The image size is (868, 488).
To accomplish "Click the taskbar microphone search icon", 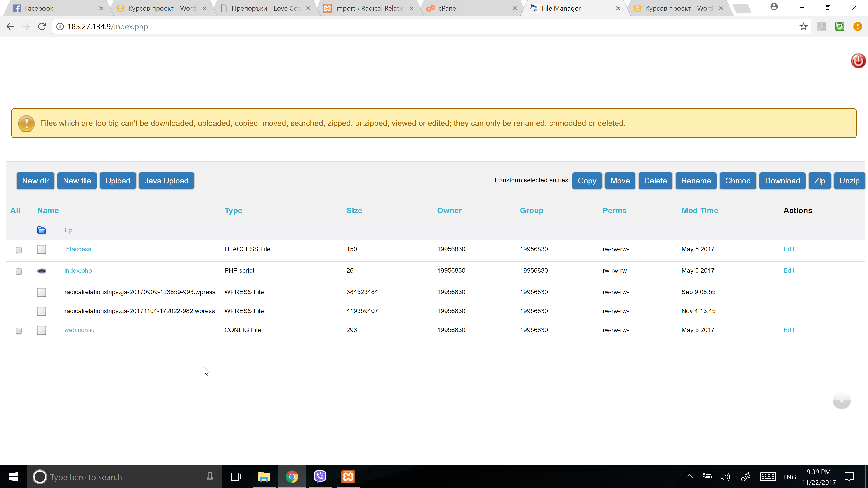I will coord(210,477).
